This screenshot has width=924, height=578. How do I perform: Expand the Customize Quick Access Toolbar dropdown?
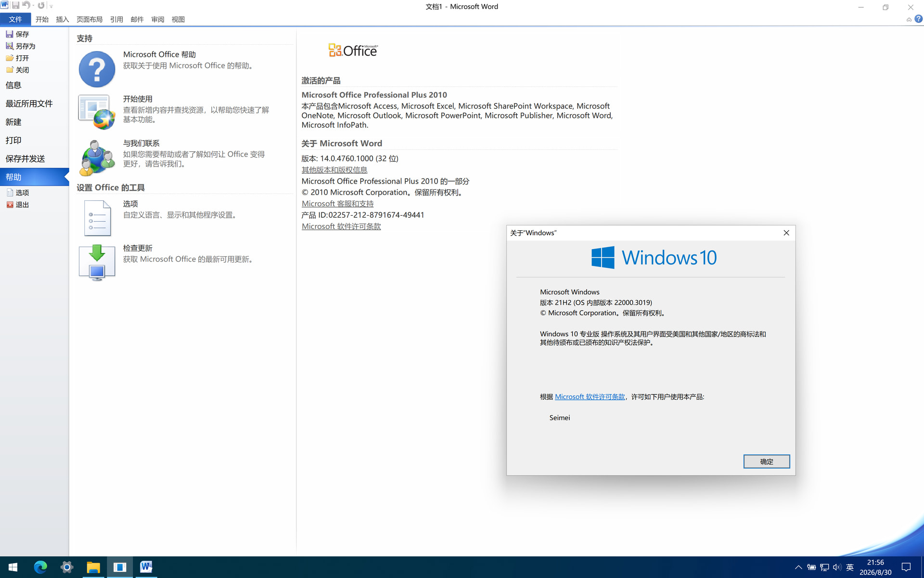51,6
